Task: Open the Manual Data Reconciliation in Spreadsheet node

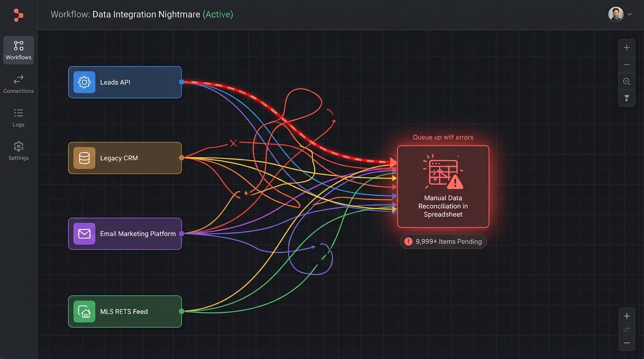Action: pos(443,186)
